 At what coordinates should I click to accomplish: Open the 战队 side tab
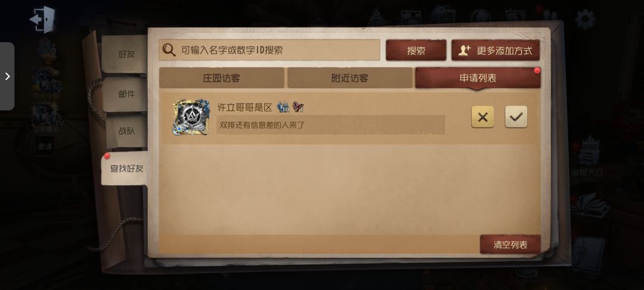(126, 131)
